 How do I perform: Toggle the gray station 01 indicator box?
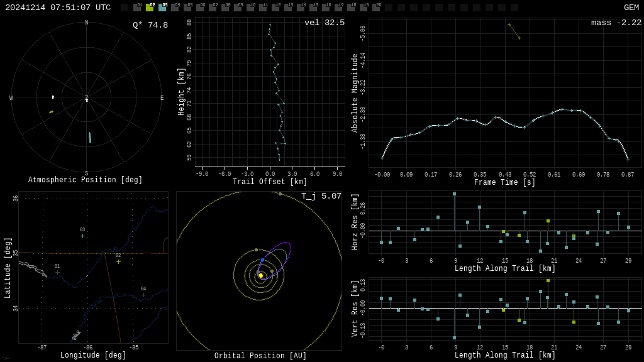[137, 8]
